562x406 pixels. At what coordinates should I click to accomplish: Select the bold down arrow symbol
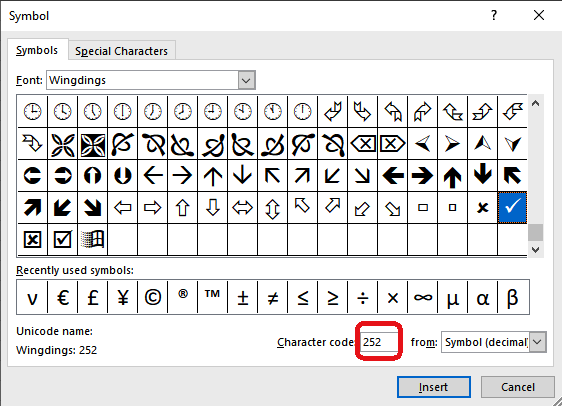[x=482, y=176]
